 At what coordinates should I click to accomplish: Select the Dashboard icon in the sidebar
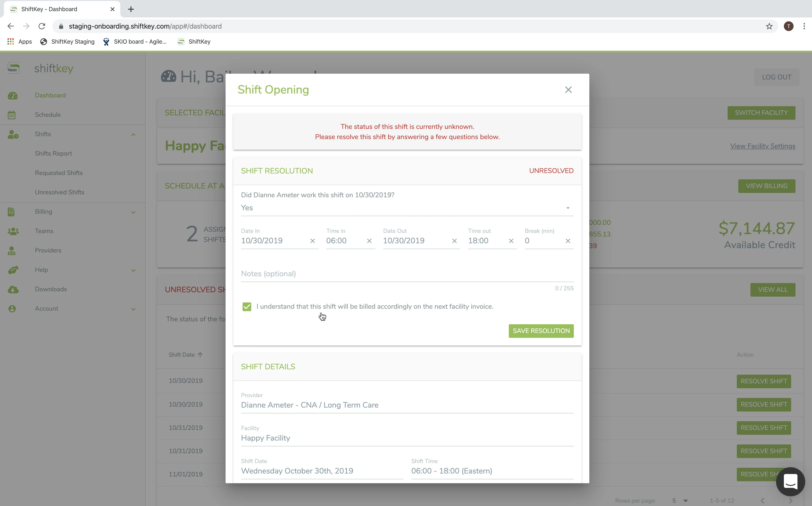click(13, 96)
